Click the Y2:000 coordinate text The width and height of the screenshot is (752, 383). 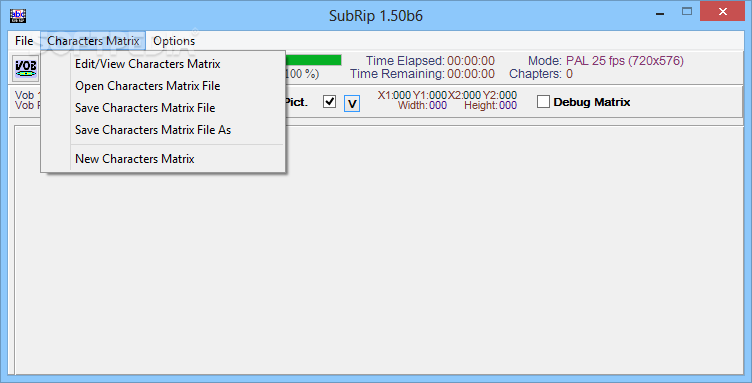(500, 95)
